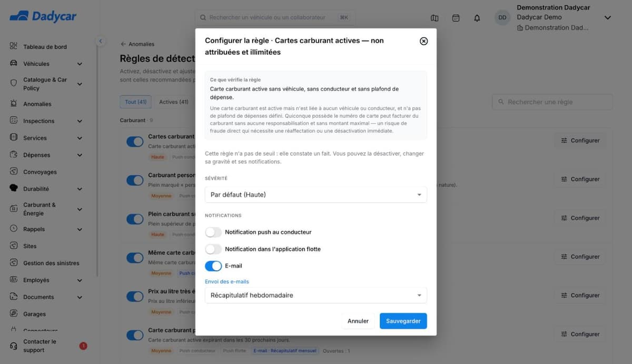Open the Sévérité dropdown

click(316, 195)
